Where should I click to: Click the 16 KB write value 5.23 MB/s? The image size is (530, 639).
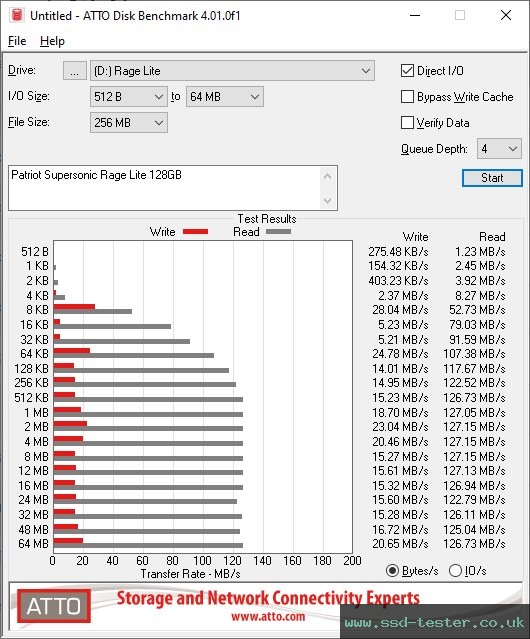pyautogui.click(x=403, y=325)
